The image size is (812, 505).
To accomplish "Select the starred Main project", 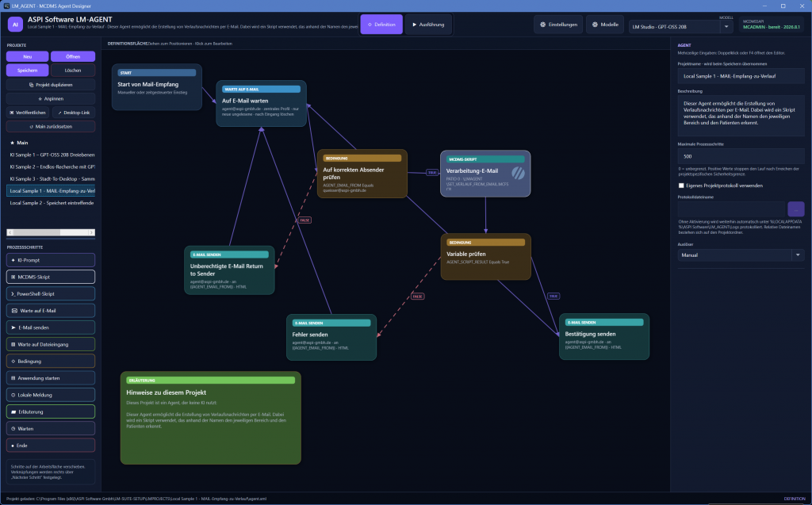I will click(x=51, y=143).
